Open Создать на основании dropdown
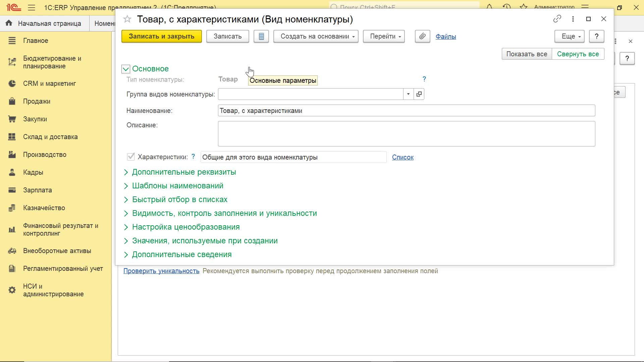Viewport: 644px width, 362px height. (316, 36)
